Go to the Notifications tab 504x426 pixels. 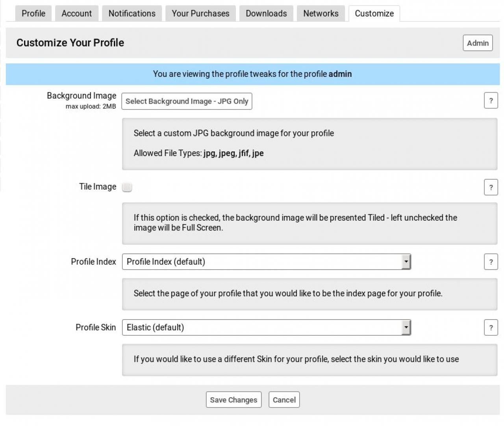132,13
